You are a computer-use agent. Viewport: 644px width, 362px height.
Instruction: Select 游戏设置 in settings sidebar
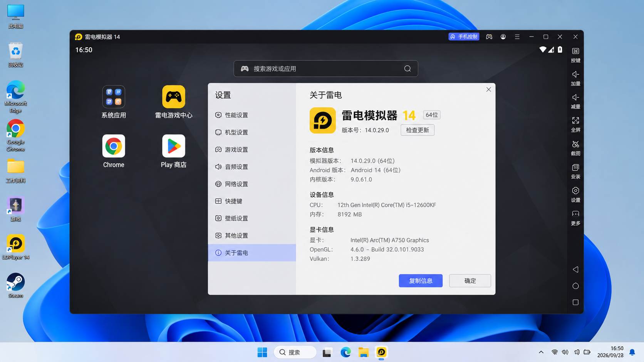point(252,149)
